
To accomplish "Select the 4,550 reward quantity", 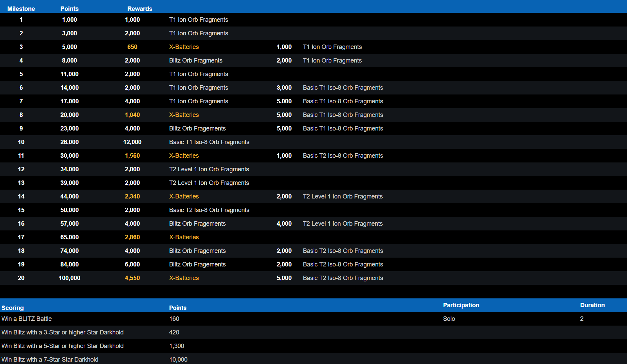I will click(132, 278).
